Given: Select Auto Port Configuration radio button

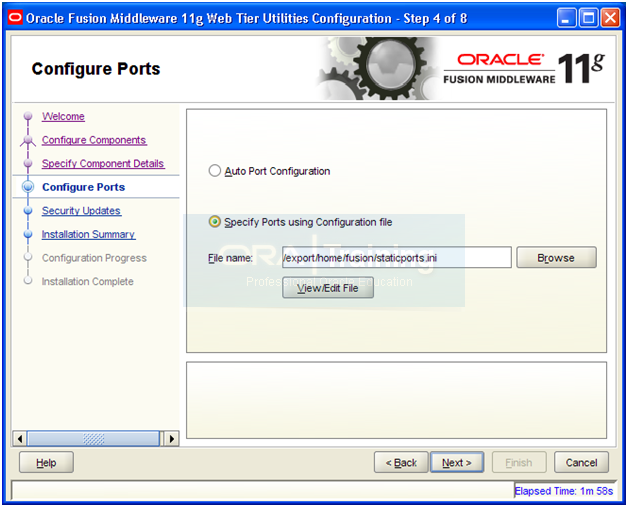Looking at the screenshot, I should [215, 171].
